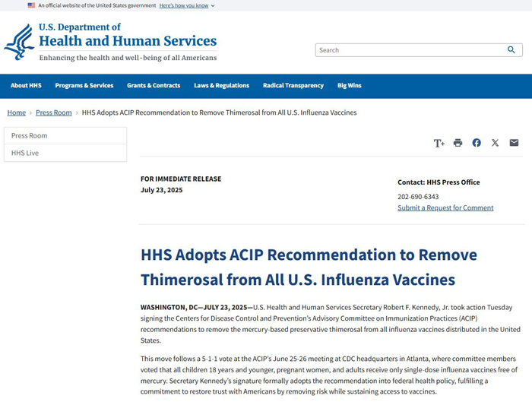Click the press office phone number 202-690-6343

click(418, 197)
